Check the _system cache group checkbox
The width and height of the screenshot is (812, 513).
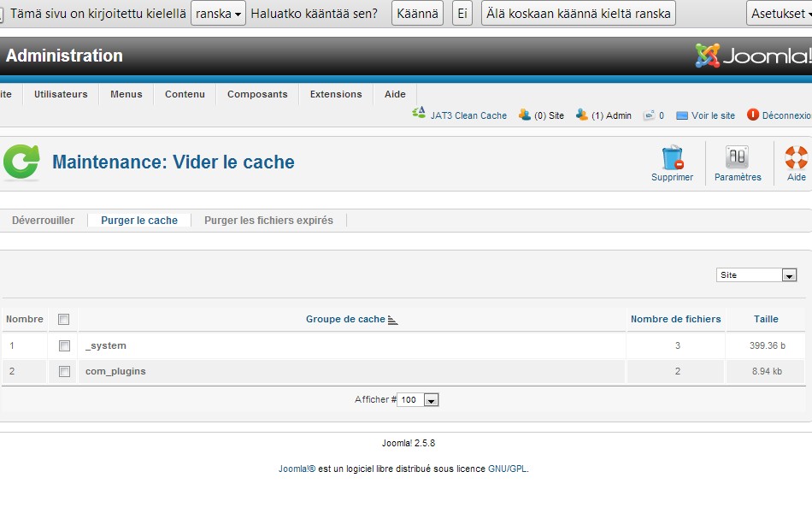64,346
